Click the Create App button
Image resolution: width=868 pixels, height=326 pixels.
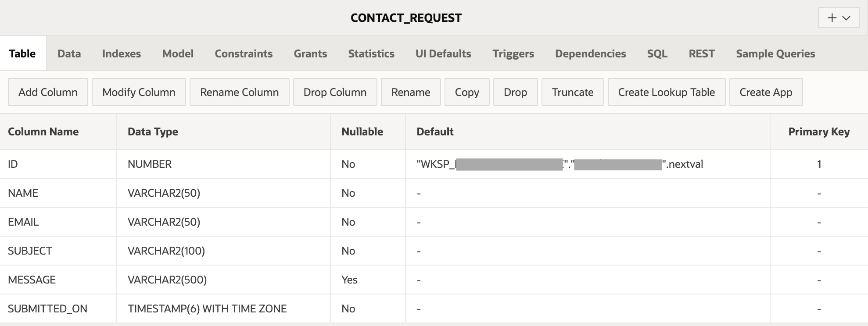click(766, 92)
